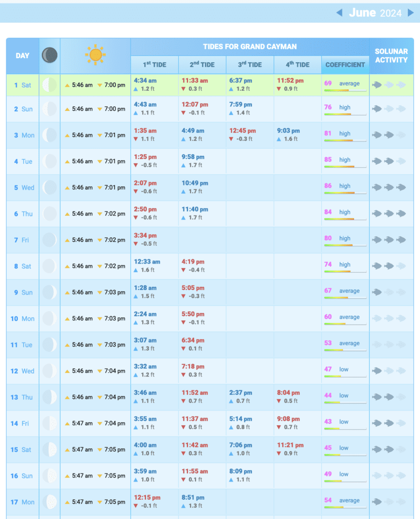Click solunar fish icons for 5 Wed
Screen dimensions: 420x519
pyautogui.click(x=389, y=188)
